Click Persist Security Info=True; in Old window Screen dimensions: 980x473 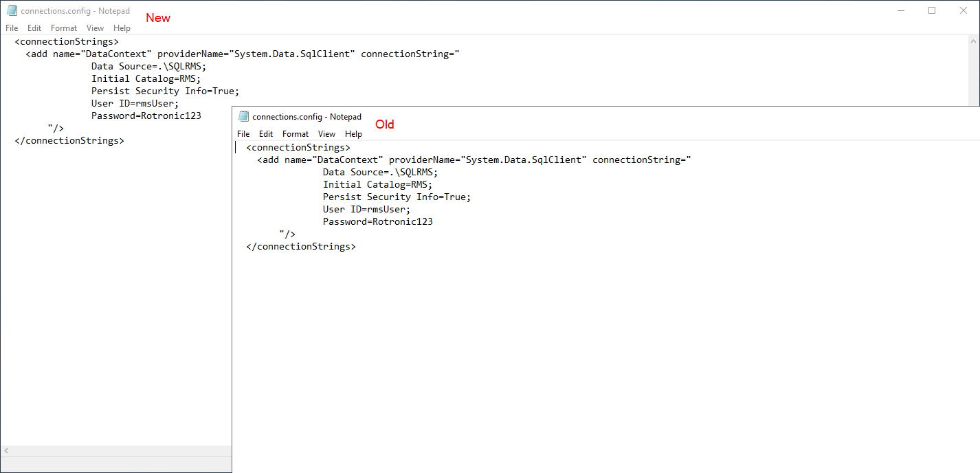coord(397,197)
